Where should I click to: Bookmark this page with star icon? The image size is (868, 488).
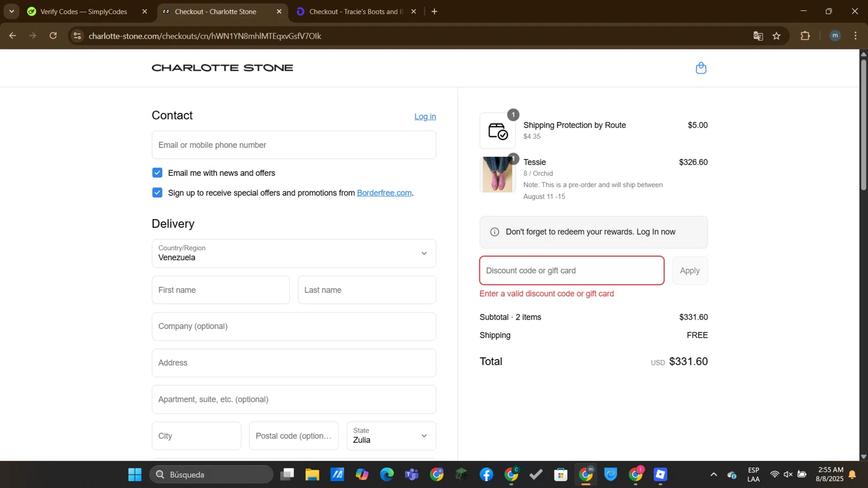pos(777,36)
